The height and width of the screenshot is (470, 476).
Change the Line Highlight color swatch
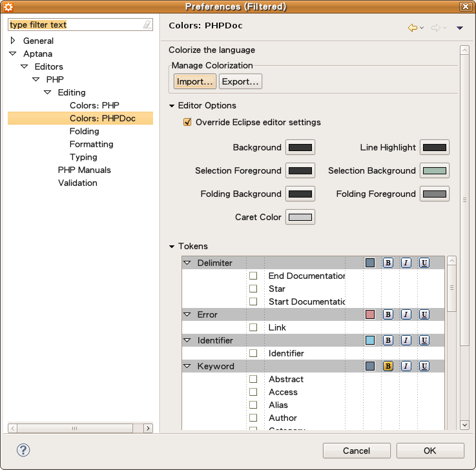[x=435, y=147]
